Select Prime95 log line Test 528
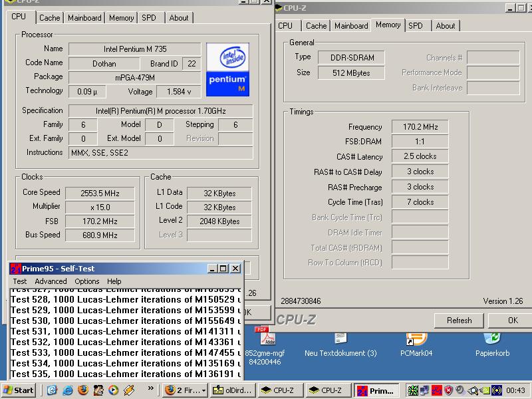532x399 pixels. 126,300
